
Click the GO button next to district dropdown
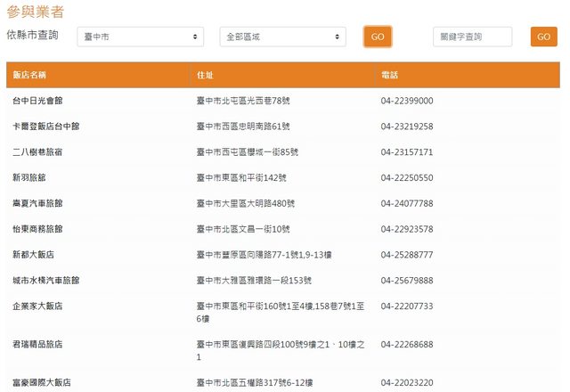pos(378,37)
